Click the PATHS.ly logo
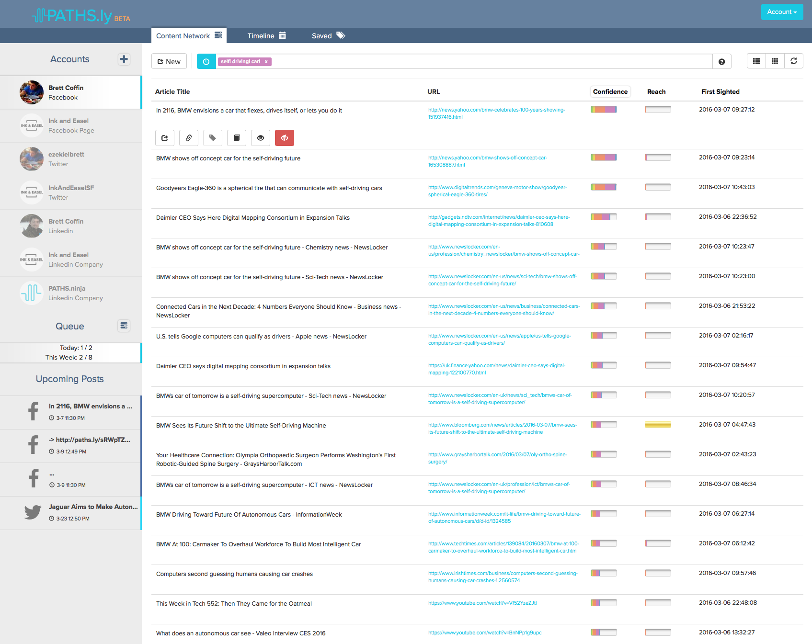Screen dimensions: 812x644 pos(81,16)
